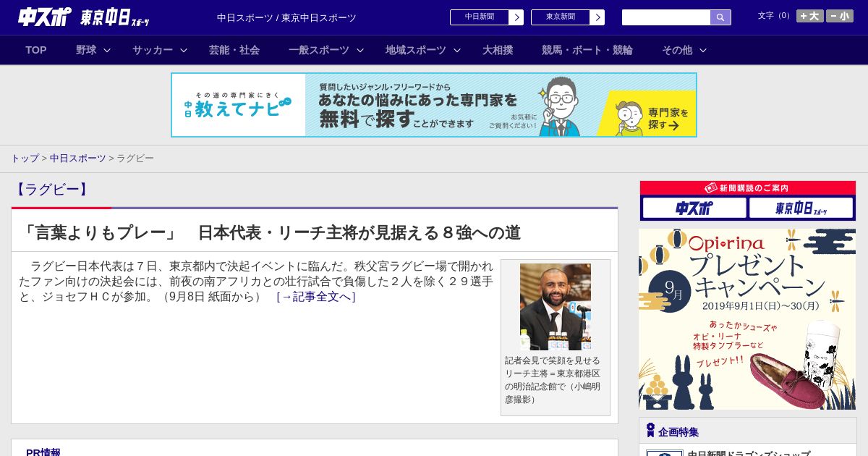Click the 東京中日スポーツ subscription button in sidebar
This screenshot has width=868, height=456.
(801, 208)
